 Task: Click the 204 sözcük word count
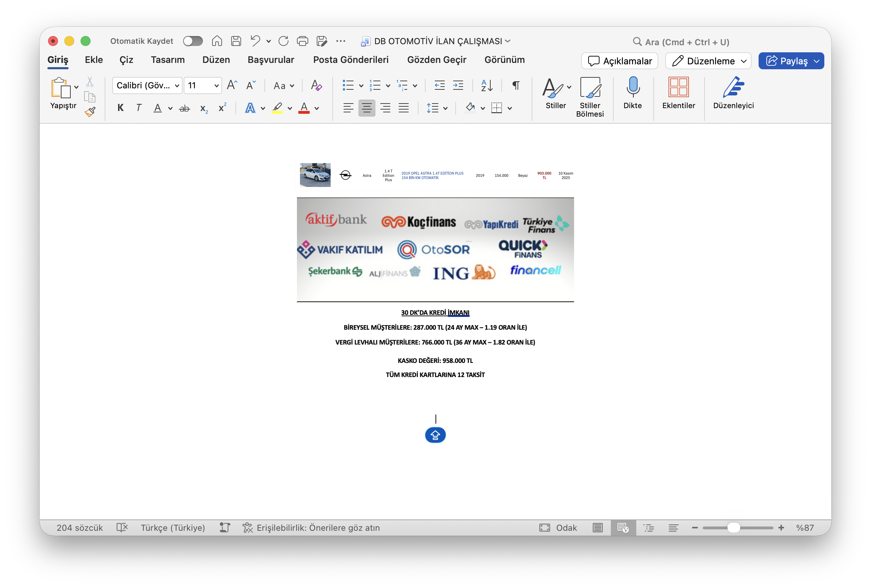coord(80,528)
